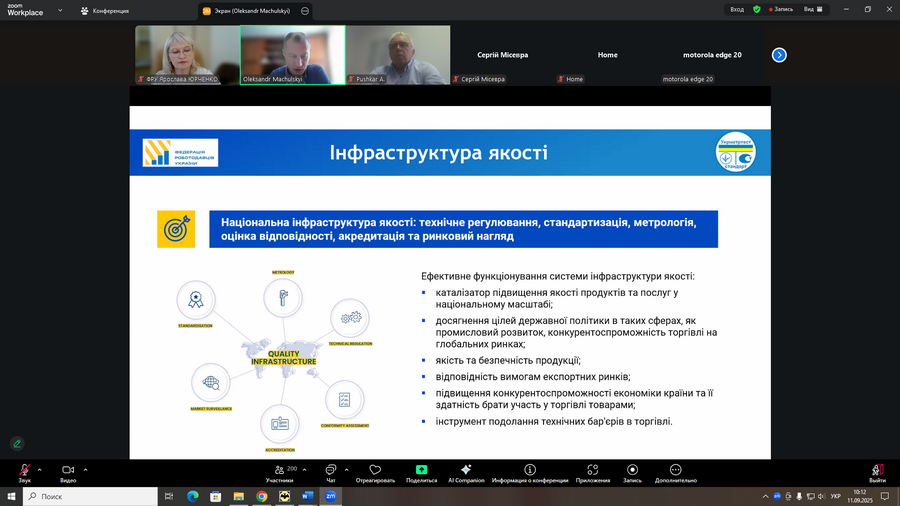The width and height of the screenshot is (900, 506).
Task: Click the Zoom icon in the taskbar
Action: click(x=331, y=496)
